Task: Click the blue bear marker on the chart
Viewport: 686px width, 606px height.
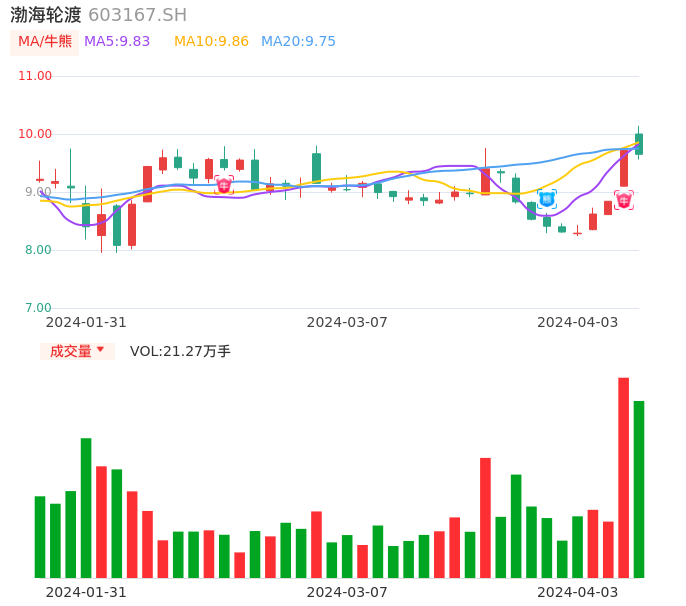Action: [x=547, y=199]
